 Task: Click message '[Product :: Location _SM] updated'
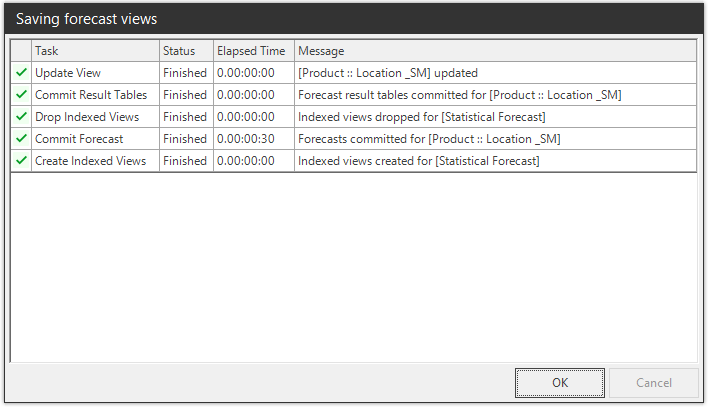(x=388, y=73)
